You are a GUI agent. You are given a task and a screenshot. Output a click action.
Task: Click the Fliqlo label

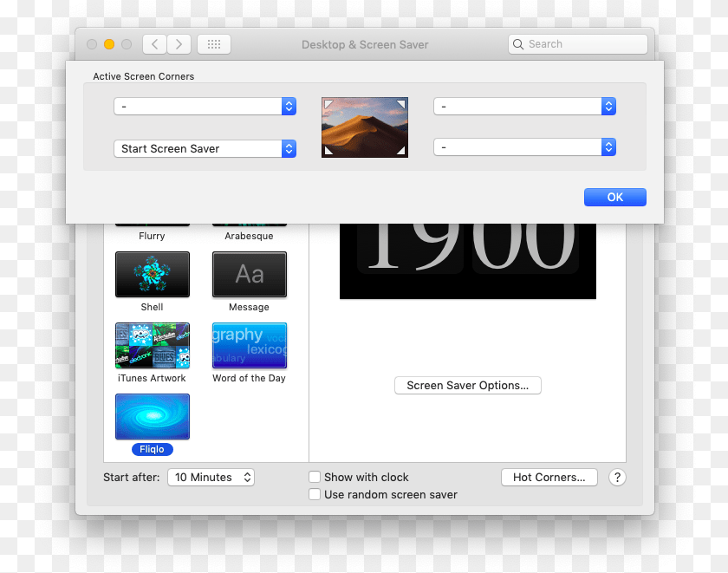153,450
